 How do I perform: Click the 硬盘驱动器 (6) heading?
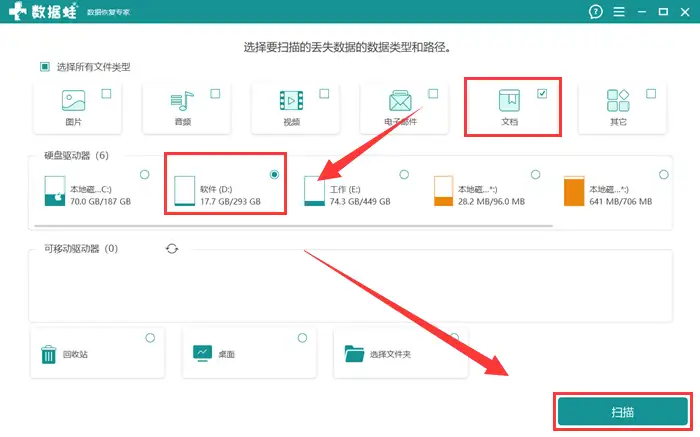(x=76, y=155)
